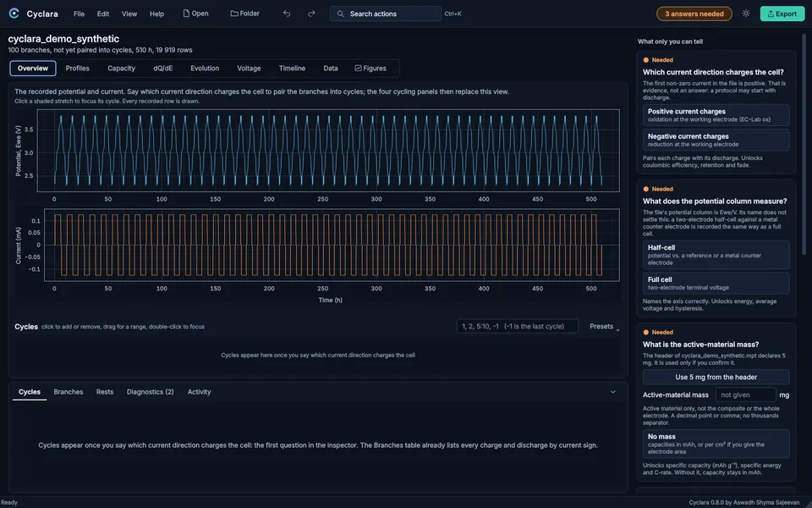Click the Active-material mass input field
812x508 pixels.
(x=745, y=395)
